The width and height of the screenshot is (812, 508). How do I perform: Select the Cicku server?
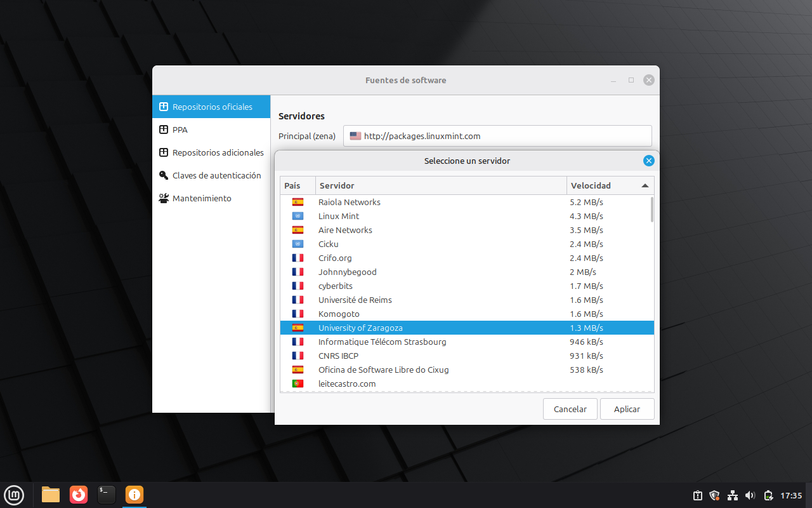(467, 244)
